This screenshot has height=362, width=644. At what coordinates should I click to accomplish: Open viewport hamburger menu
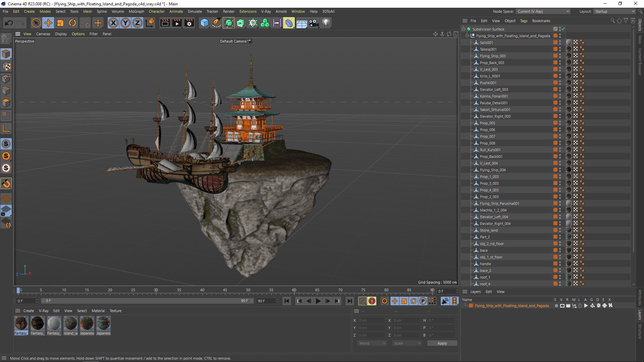(18, 34)
